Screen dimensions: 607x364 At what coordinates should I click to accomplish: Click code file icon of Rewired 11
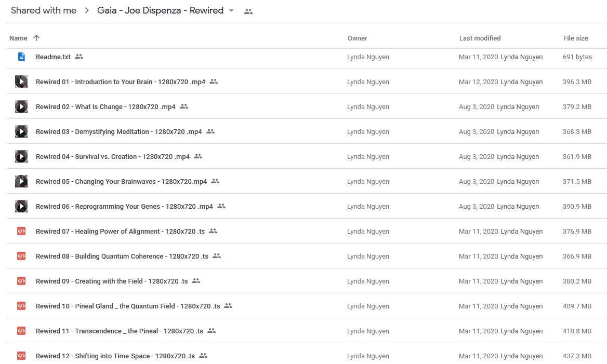21,331
